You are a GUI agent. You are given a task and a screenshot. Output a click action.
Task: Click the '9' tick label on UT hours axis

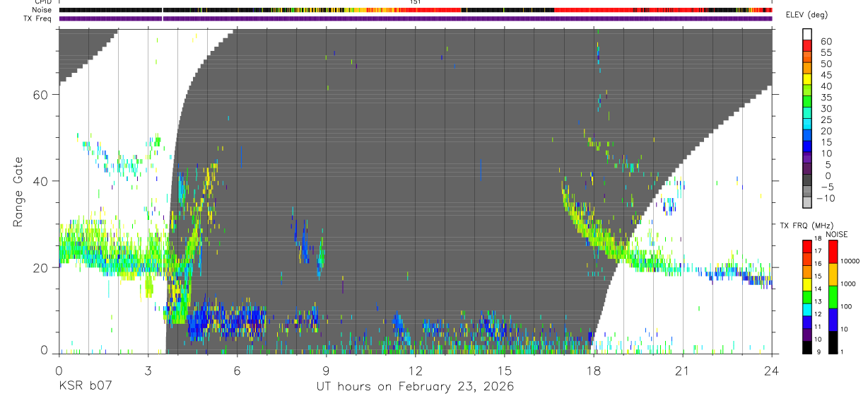click(326, 371)
